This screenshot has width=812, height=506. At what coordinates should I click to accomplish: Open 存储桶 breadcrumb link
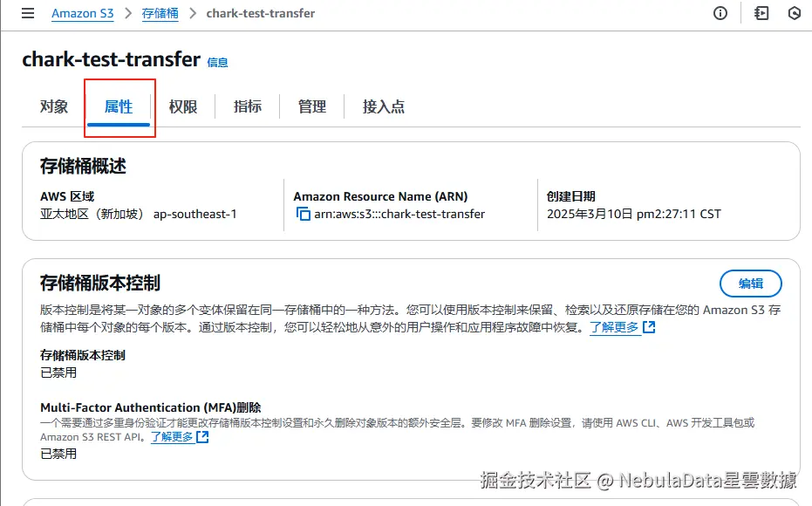point(160,13)
